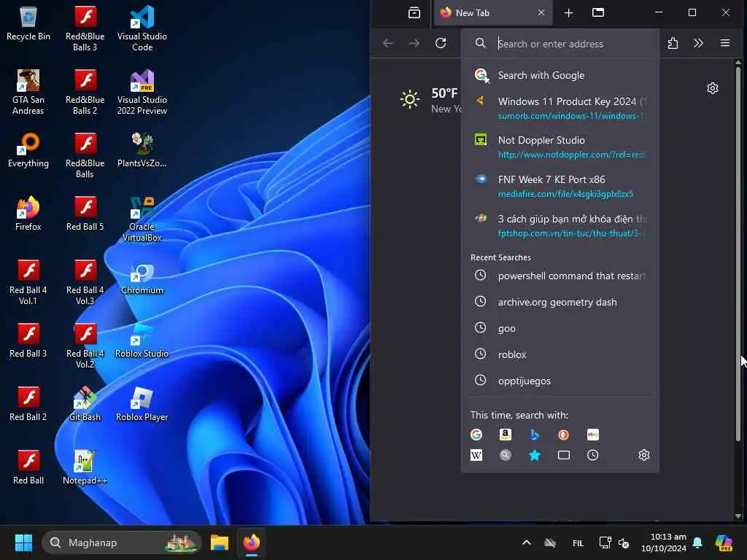Select Notepad++ desktop shortcut
This screenshot has height=560, width=747.
click(85, 467)
